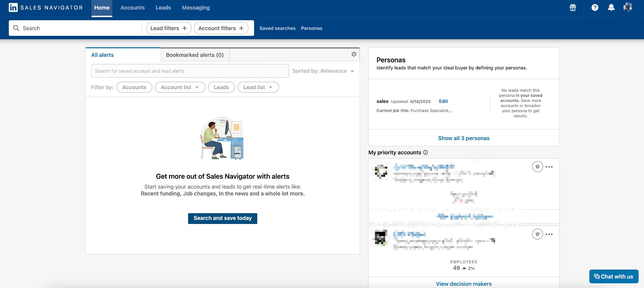This screenshot has width=644, height=288.
Task: Open Sorted by Relevance dropdown
Action: point(323,71)
